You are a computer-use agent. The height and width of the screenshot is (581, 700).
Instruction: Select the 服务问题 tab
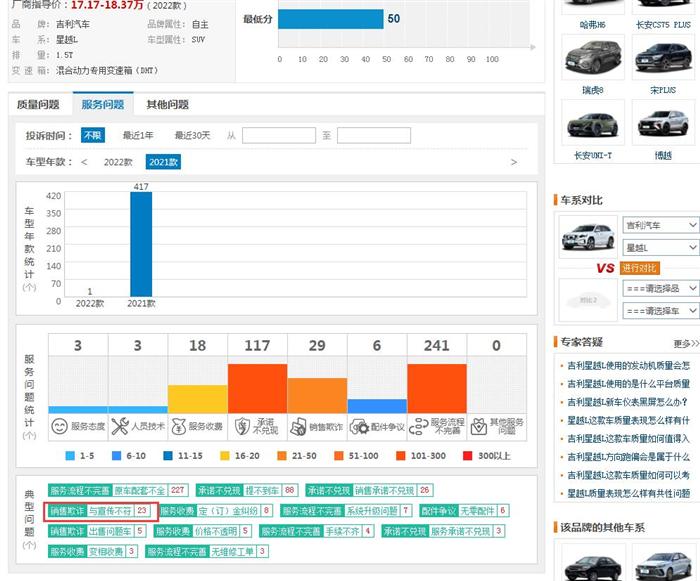[x=103, y=104]
